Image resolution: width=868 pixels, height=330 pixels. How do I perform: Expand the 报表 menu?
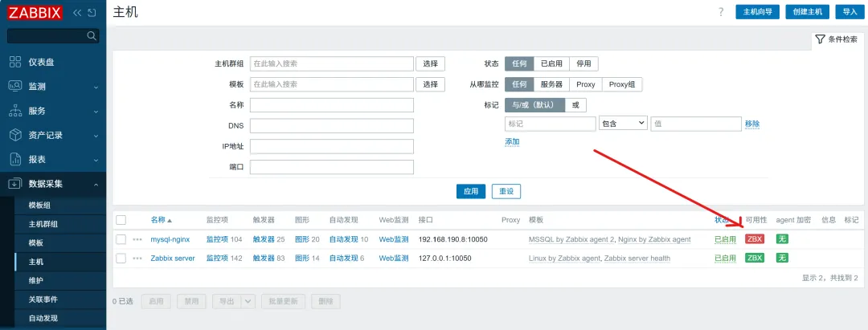coord(96,160)
